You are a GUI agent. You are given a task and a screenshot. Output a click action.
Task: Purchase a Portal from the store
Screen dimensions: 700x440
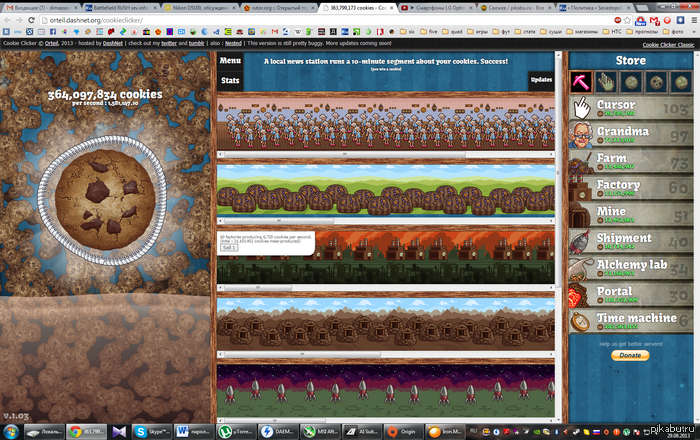click(631, 295)
